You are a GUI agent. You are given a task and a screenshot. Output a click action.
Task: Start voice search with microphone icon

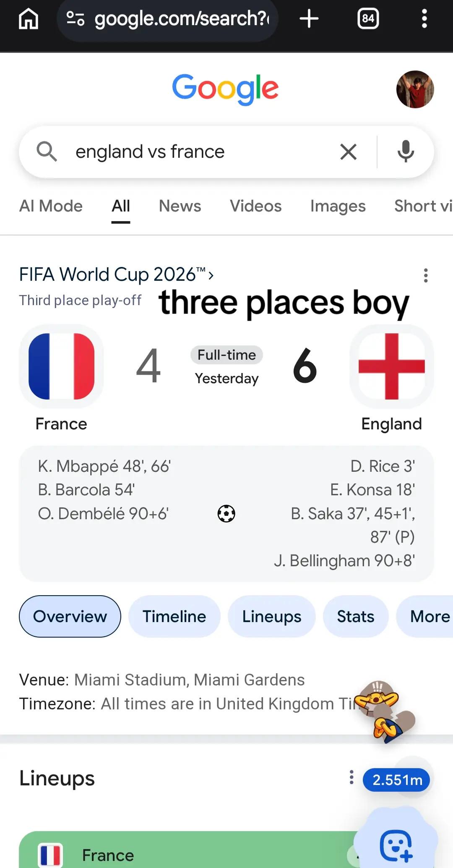pyautogui.click(x=406, y=152)
